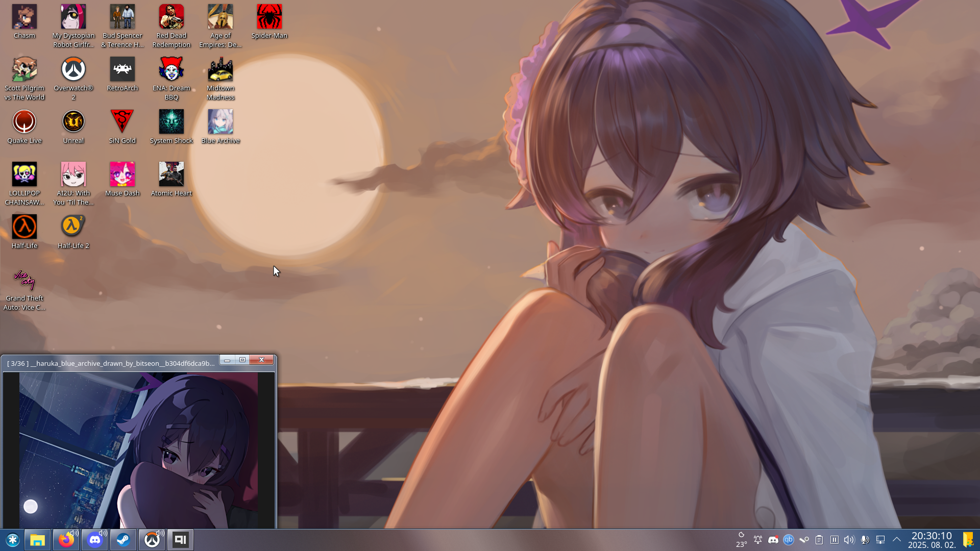Viewport: 980px width, 551px height.
Task: Switch to the image viewer taskbar entry
Action: [x=180, y=540]
